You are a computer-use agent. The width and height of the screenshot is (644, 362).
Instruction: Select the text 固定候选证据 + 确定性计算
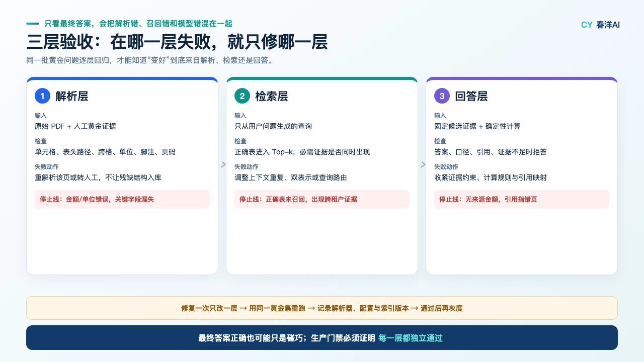tap(477, 126)
